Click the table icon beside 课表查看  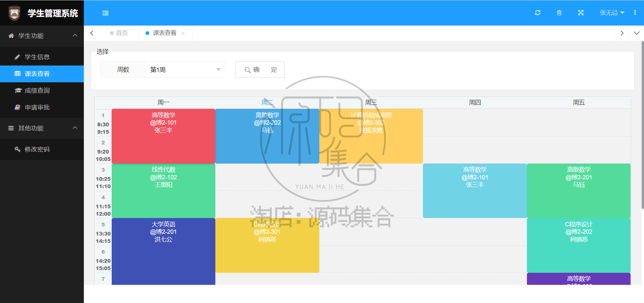tap(17, 74)
